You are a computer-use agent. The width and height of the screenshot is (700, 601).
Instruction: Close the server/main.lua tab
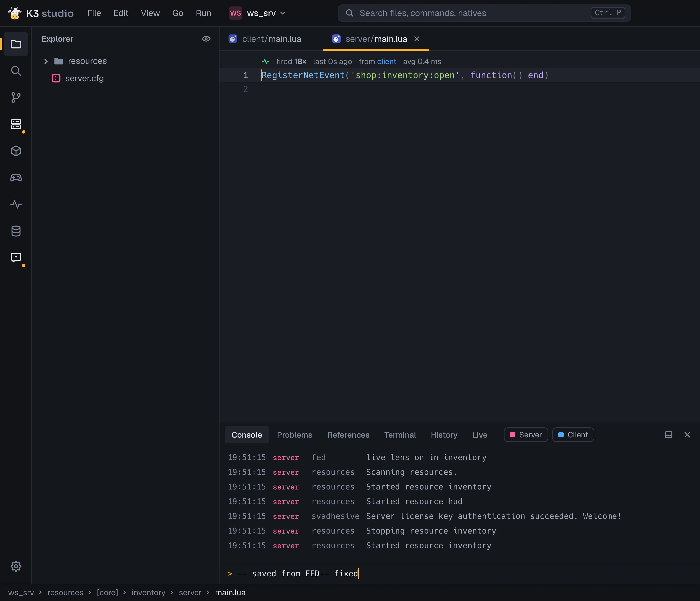[417, 39]
